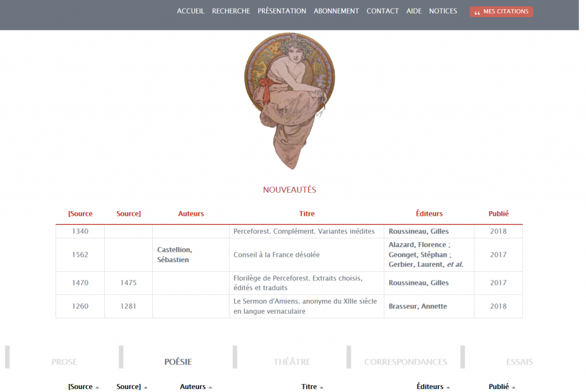
Task: Click published year 2017 in Castellion row
Action: point(498,255)
